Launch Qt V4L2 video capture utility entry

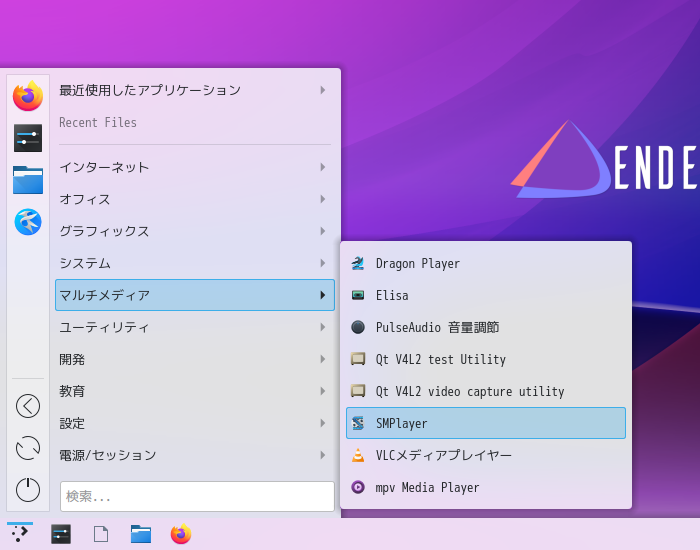[x=486, y=391]
